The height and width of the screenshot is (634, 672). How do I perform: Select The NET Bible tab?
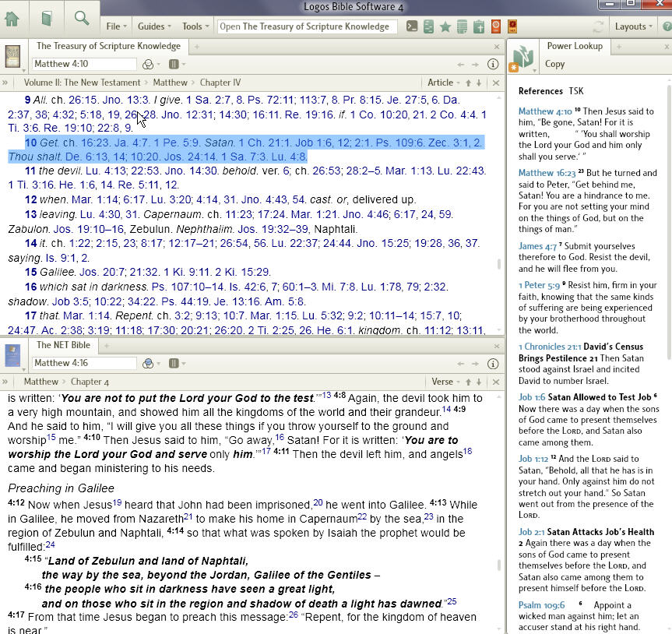point(63,345)
